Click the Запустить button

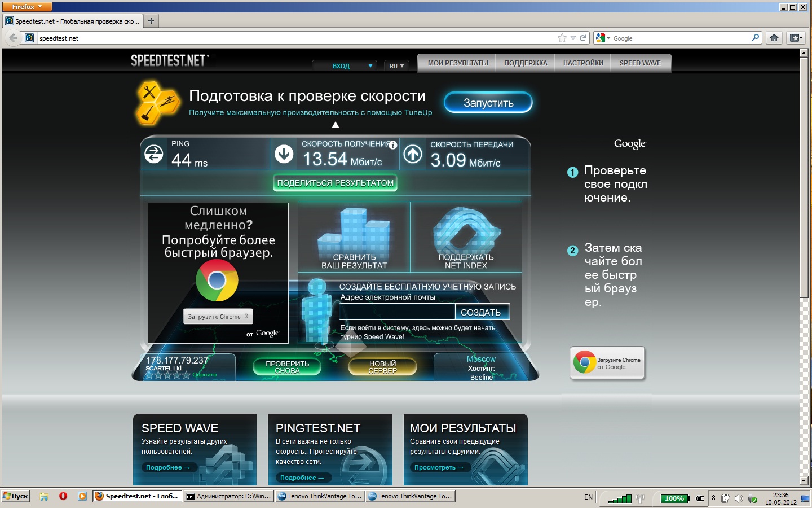(x=488, y=103)
